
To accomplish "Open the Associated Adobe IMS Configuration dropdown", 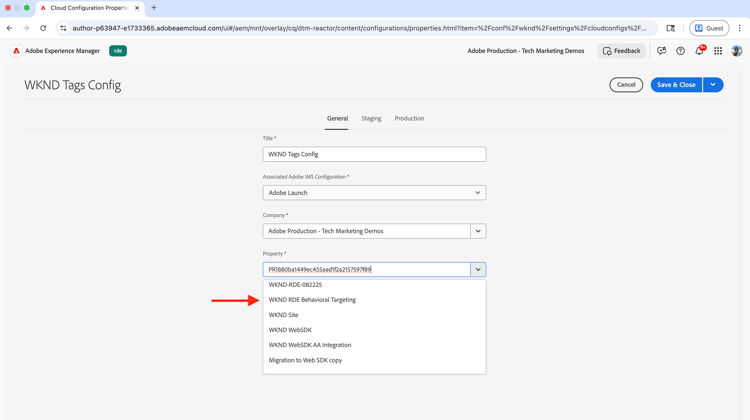I will 374,193.
